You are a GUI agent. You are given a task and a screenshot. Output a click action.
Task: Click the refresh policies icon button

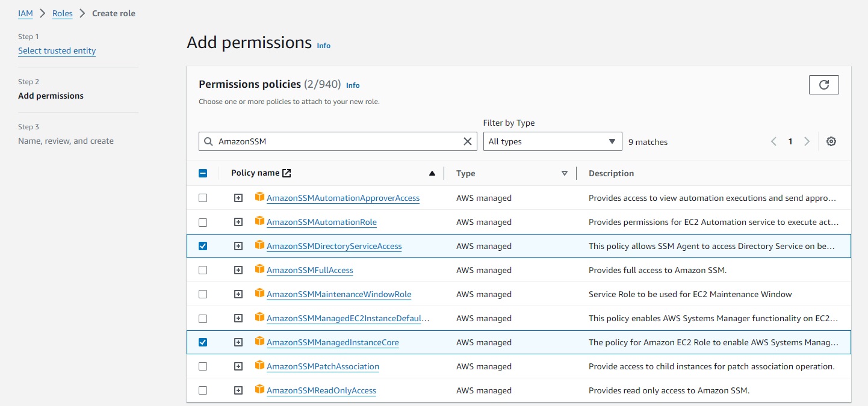(x=823, y=85)
